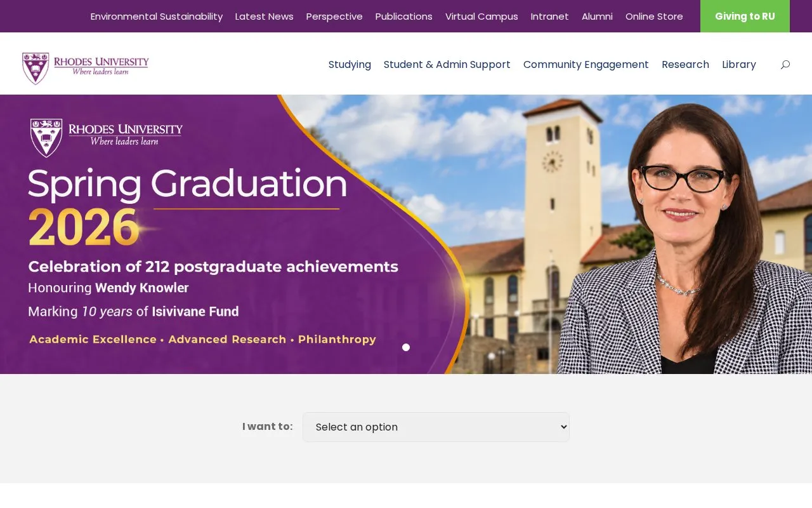Open Student & Admin Support menu

pos(447,65)
